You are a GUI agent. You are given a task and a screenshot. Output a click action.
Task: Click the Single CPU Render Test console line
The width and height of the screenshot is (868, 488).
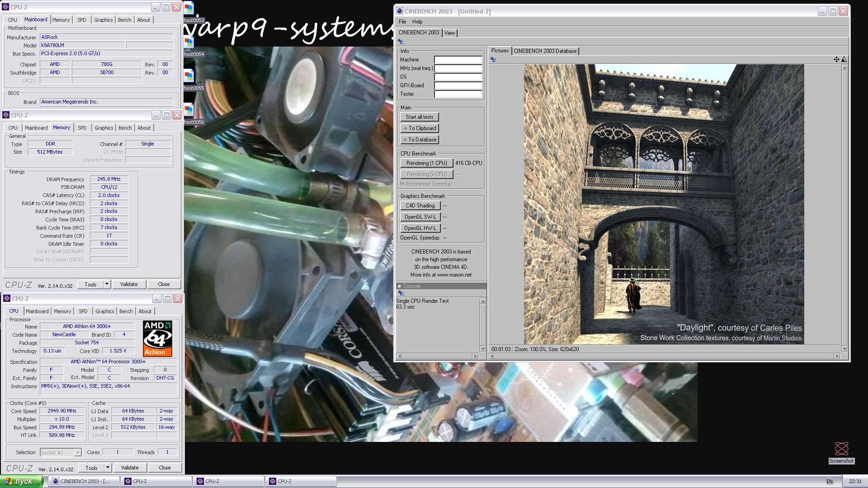[422, 301]
